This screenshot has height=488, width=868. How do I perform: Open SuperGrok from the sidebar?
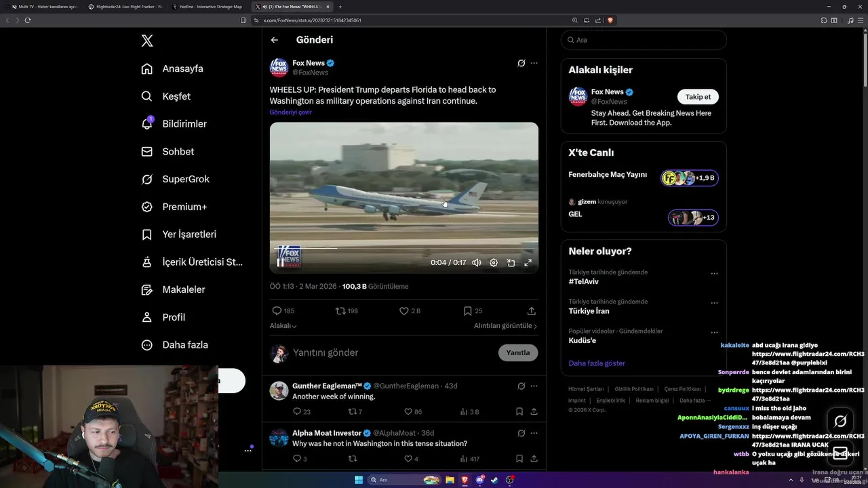[x=175, y=179]
